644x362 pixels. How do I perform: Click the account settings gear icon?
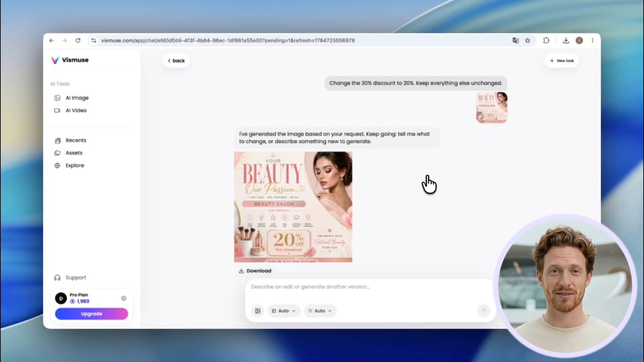point(124,298)
